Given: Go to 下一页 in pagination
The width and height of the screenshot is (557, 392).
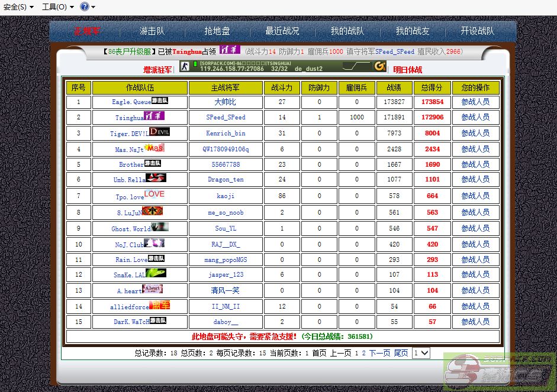Looking at the screenshot, I should 379,353.
